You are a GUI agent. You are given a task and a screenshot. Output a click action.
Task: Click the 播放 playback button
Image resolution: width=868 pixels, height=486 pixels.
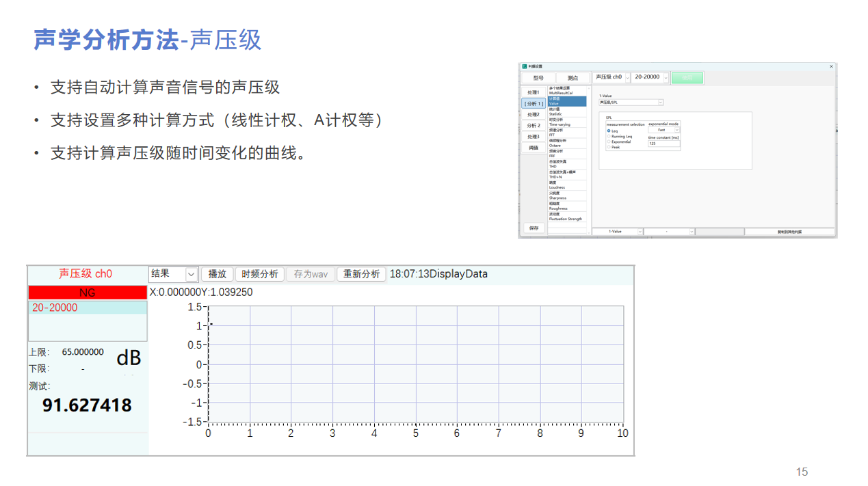[x=217, y=273]
